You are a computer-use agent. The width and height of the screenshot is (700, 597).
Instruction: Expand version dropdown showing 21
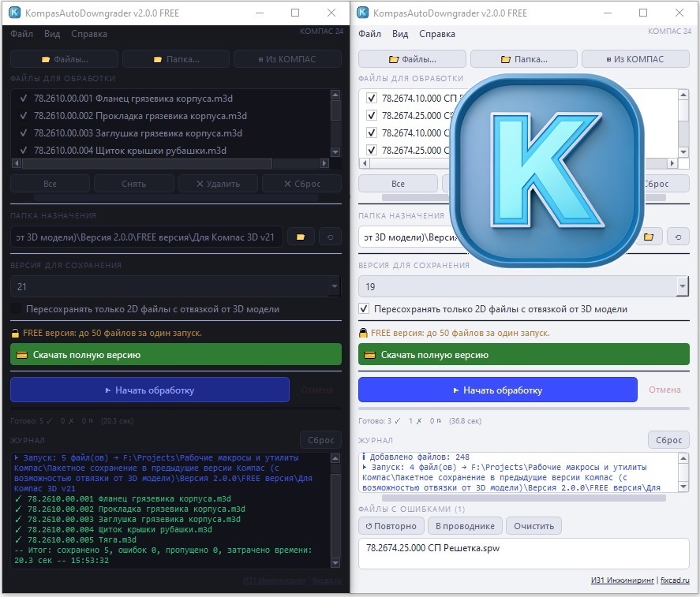coord(335,286)
